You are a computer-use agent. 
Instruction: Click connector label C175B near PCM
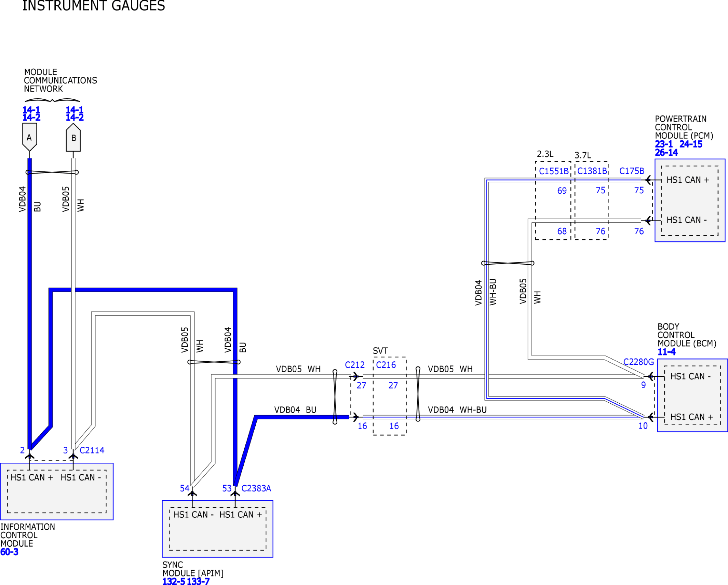[x=631, y=171]
